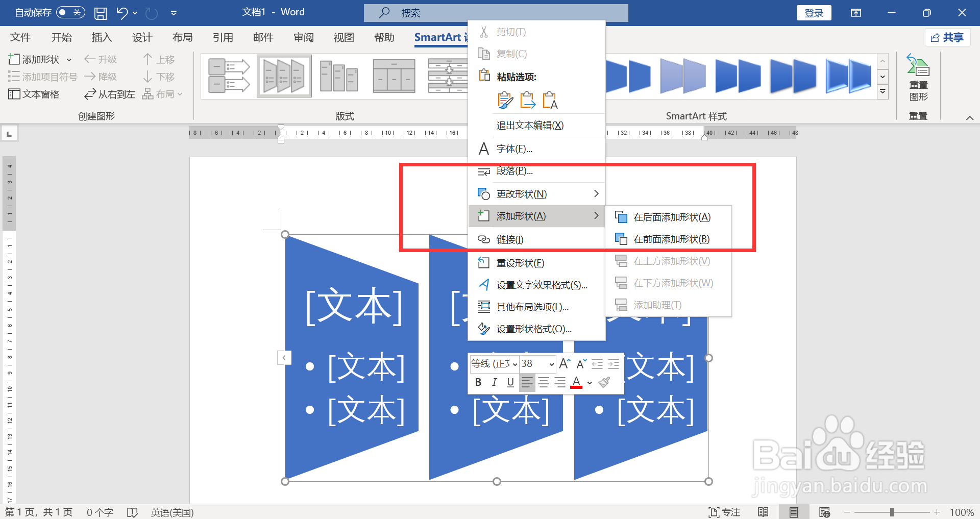The image size is (980, 519).
Task: Click the Keep Source Formatting paste icon
Action: click(x=505, y=100)
